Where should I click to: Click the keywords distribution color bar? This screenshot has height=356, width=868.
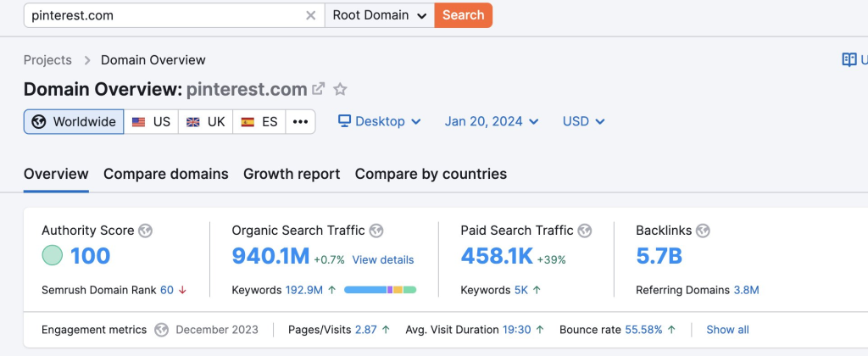point(380,290)
